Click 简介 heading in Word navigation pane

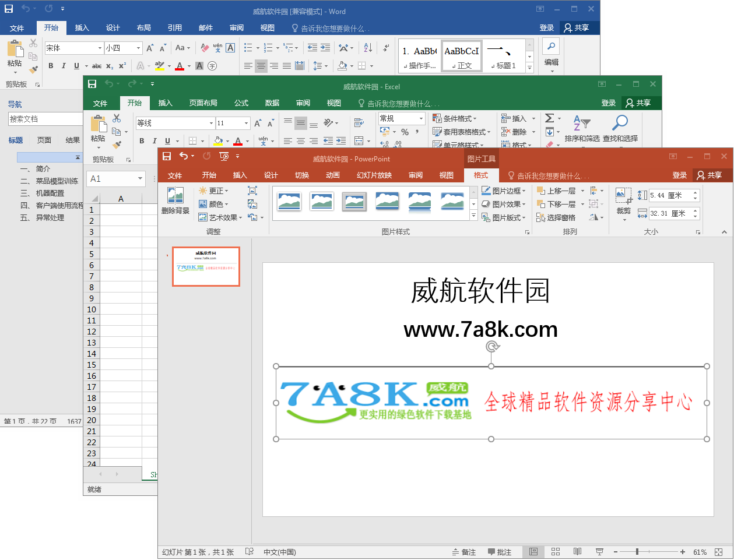(43, 168)
